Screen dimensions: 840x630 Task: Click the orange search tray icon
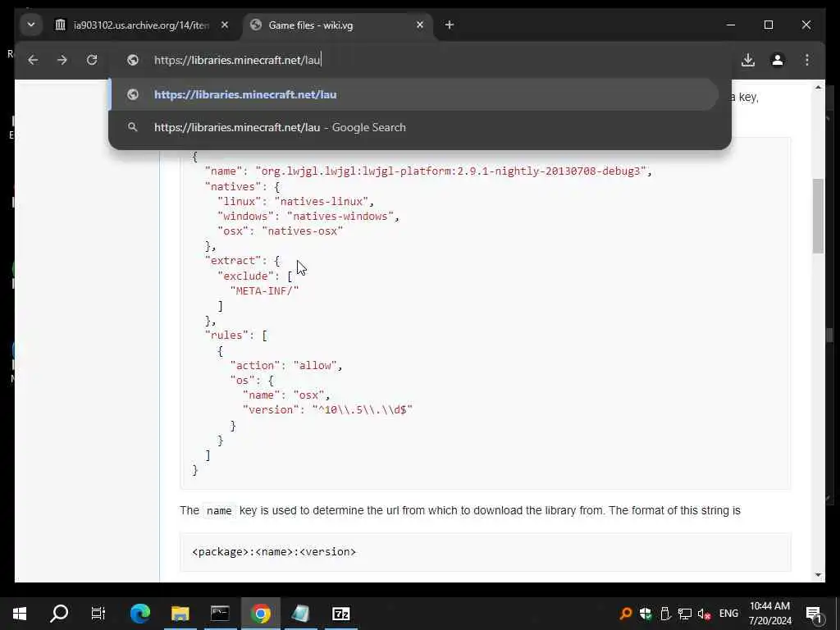pos(626,614)
